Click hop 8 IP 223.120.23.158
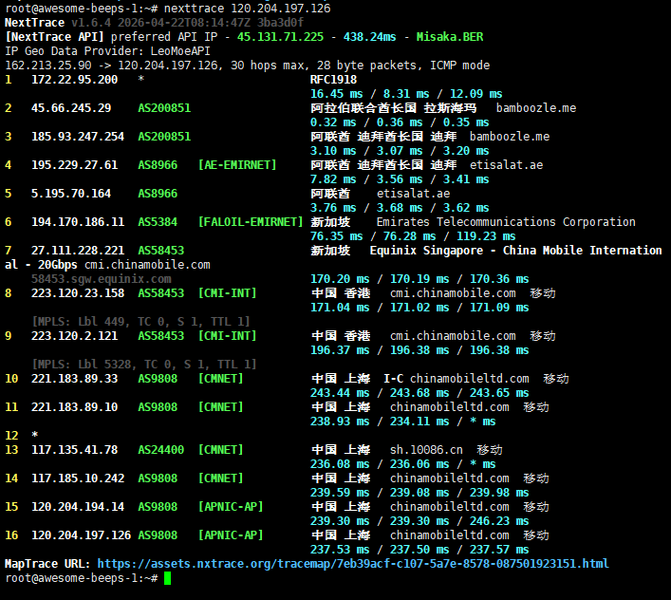671x600 pixels. pos(77,293)
